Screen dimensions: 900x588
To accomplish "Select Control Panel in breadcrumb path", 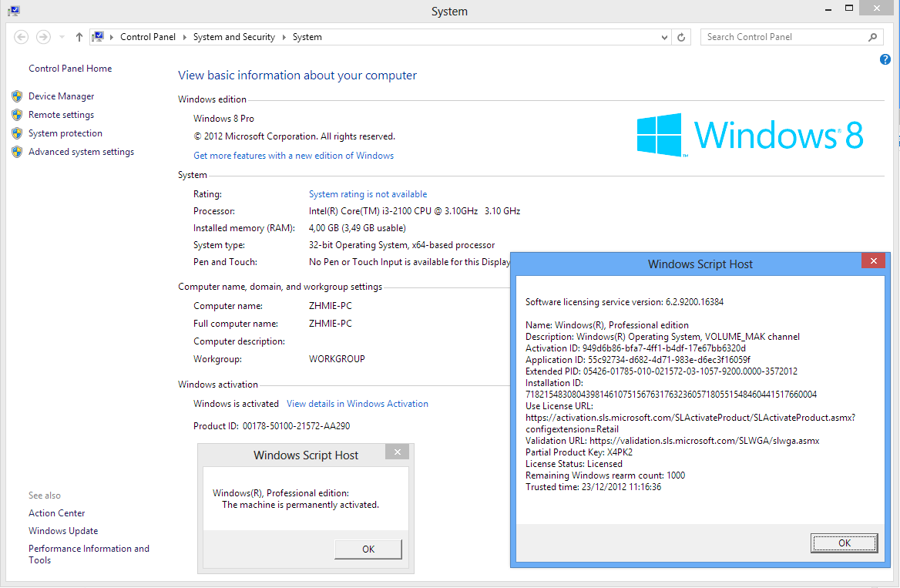I will [x=147, y=37].
